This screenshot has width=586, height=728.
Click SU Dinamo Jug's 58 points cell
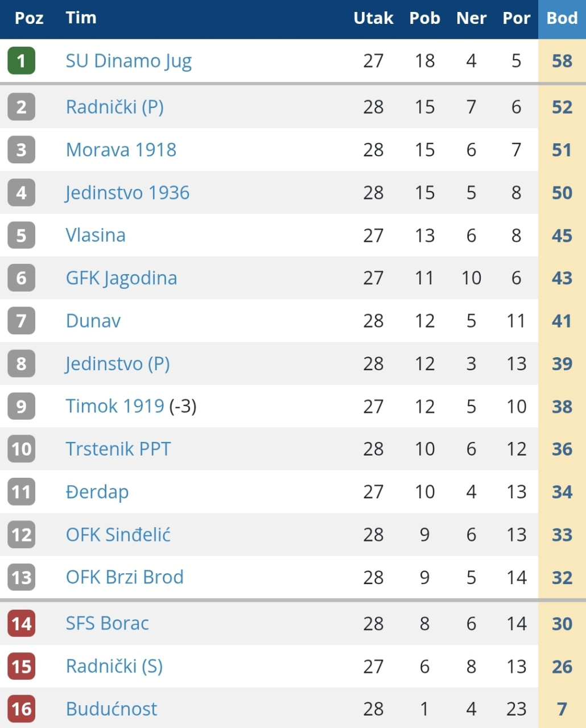(x=562, y=61)
